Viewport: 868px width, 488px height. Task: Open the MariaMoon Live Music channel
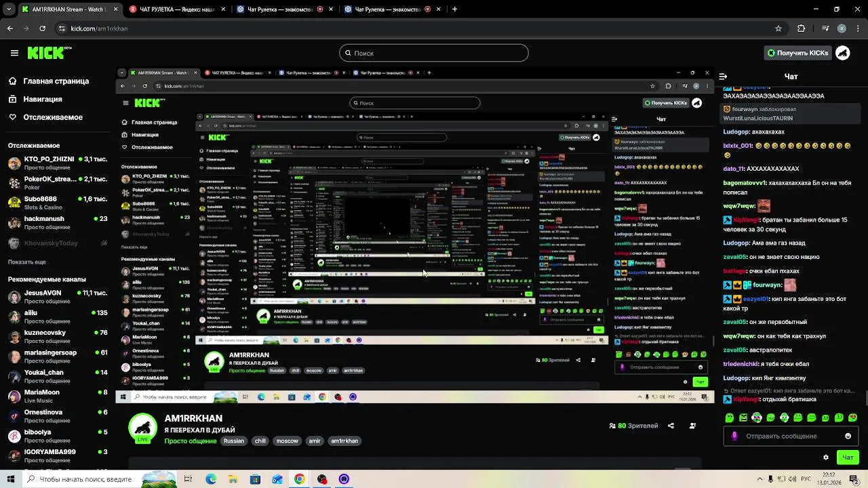(x=57, y=396)
